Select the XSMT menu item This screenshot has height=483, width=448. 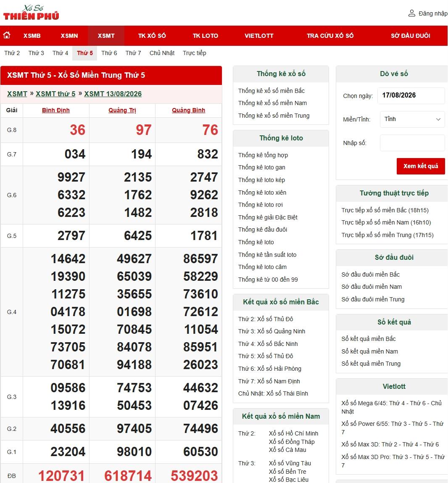click(106, 36)
